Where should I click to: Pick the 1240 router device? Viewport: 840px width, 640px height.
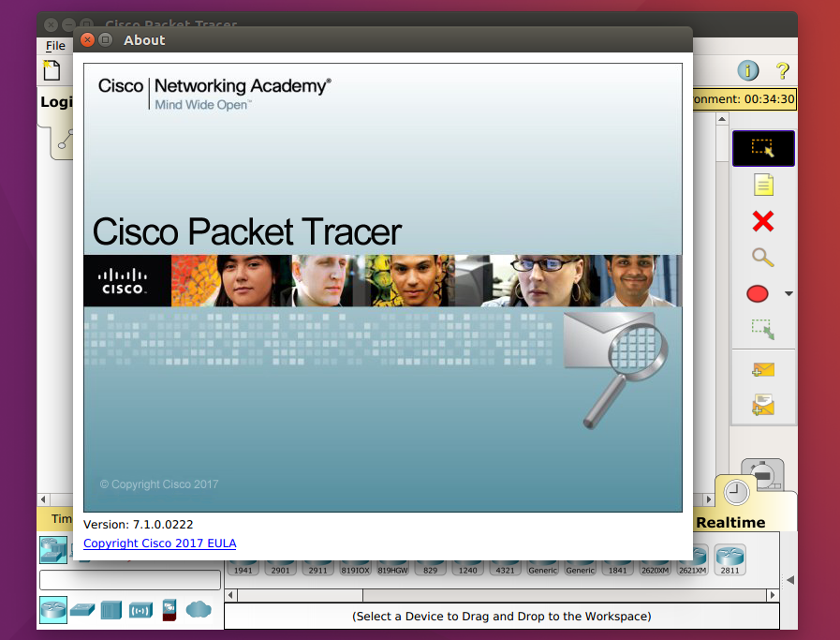467,568
